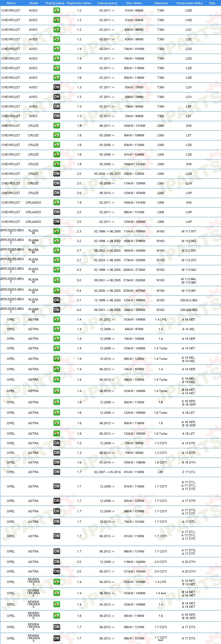
Task: Click petrol icon in Orlando 1.8 row
Action: [x=57, y=203]
